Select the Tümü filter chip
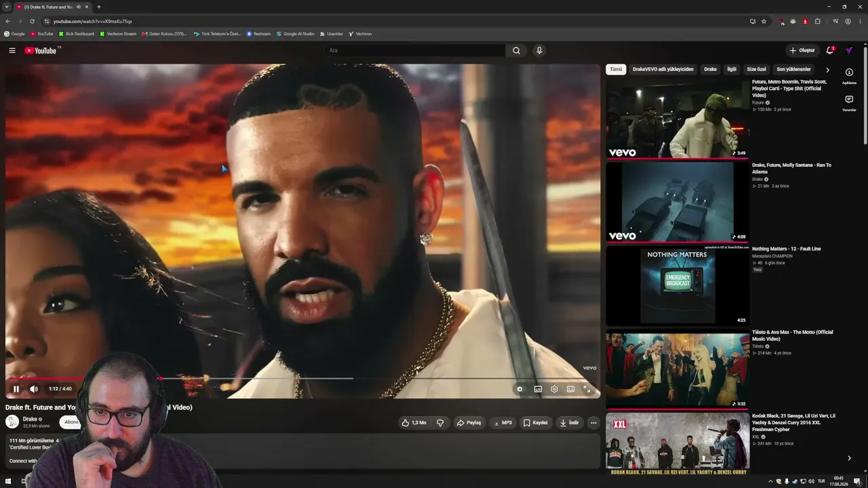Screen dimensions: 868x488 click(x=616, y=69)
